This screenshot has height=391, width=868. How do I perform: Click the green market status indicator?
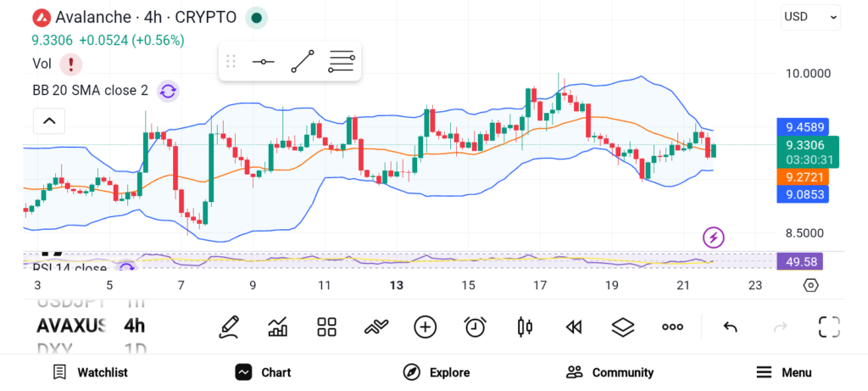click(256, 17)
